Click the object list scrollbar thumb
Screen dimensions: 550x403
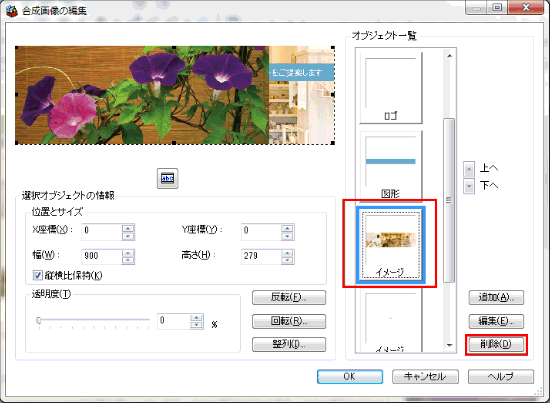(449, 200)
